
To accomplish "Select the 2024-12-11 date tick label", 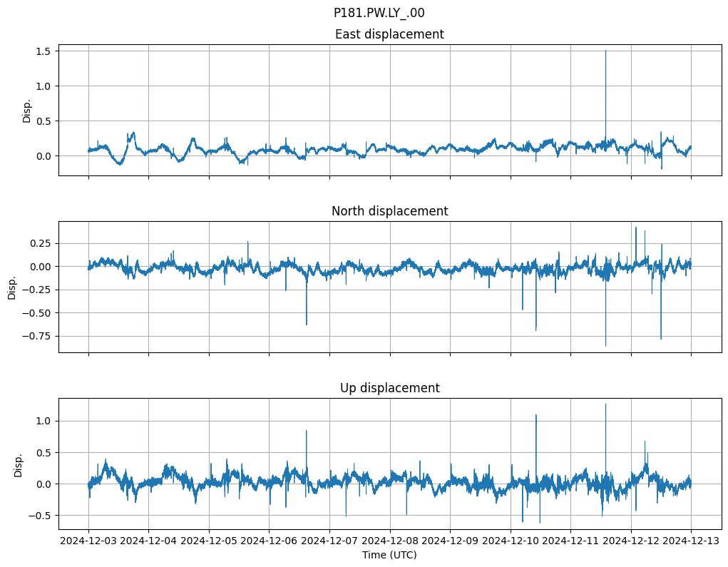I will click(570, 541).
